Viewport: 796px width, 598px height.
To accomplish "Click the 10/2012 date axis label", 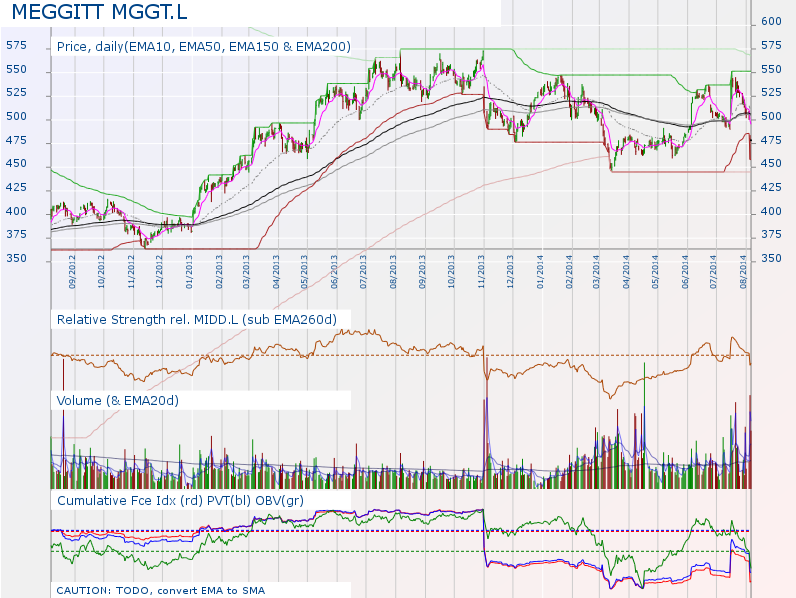I will 101,273.
